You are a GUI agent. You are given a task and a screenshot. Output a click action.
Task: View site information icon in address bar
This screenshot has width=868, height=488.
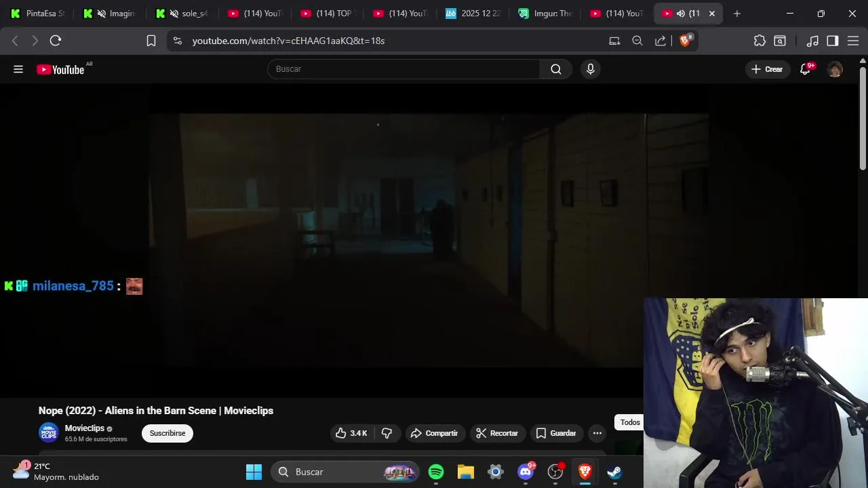[178, 41]
